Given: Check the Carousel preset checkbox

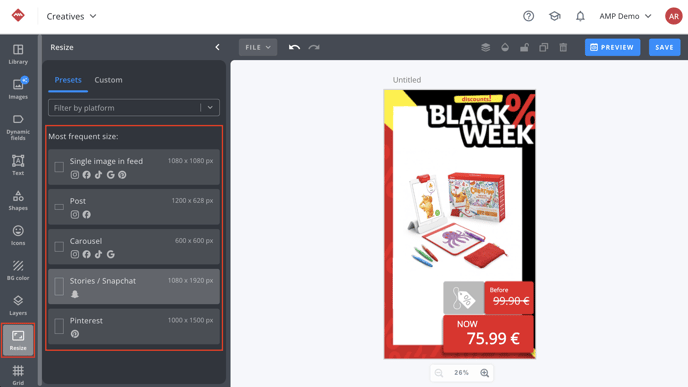Looking at the screenshot, I should tap(59, 247).
